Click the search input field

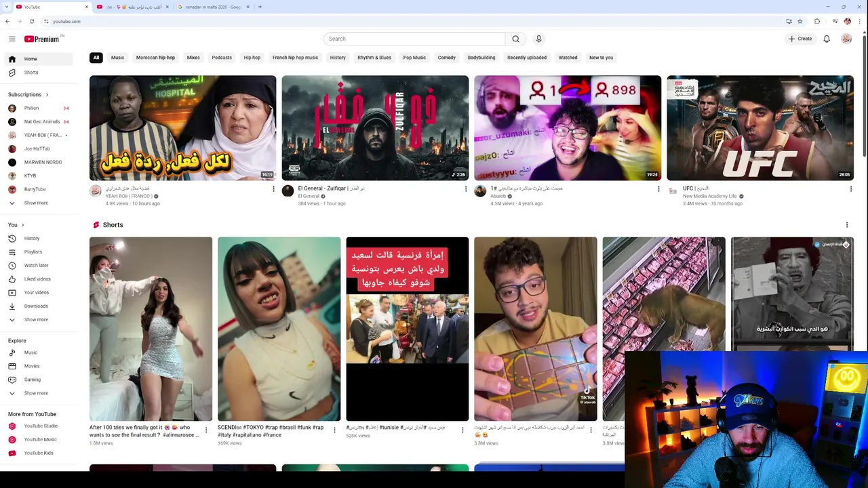414,39
